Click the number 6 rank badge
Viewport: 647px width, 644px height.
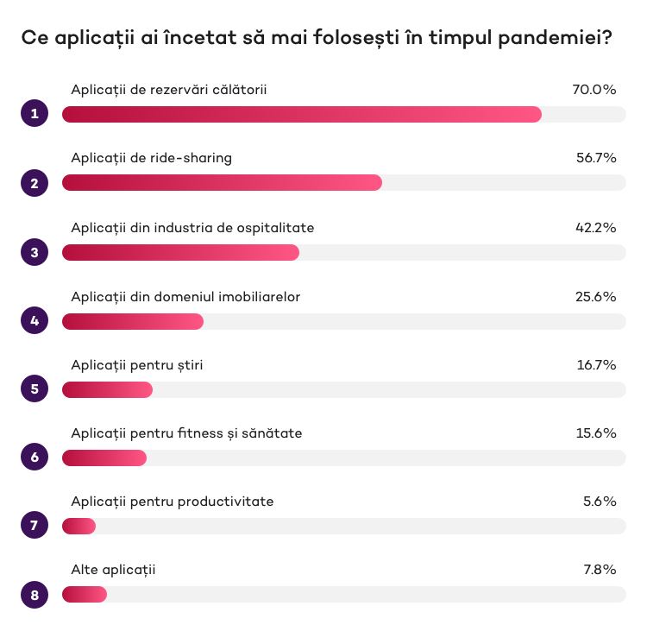coord(35,457)
